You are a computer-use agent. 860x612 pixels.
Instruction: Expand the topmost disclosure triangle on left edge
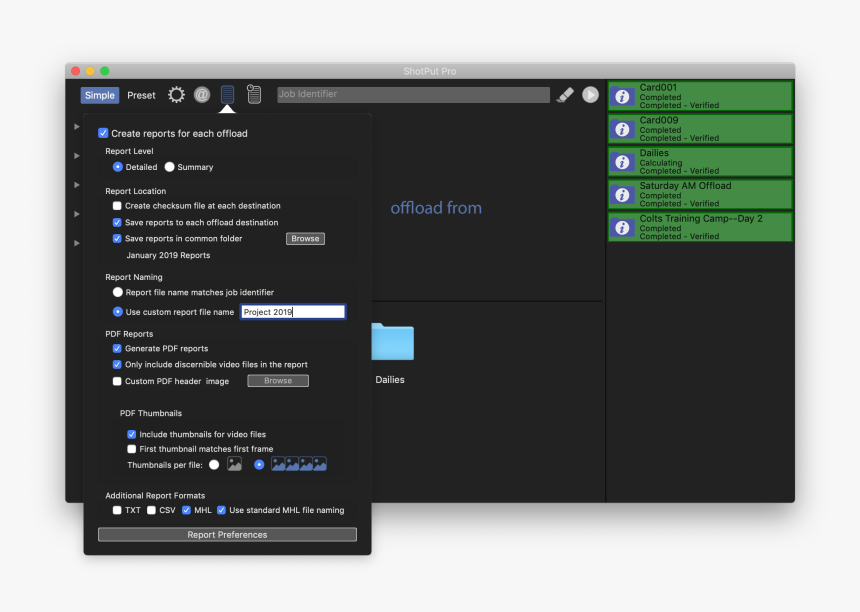[76, 127]
